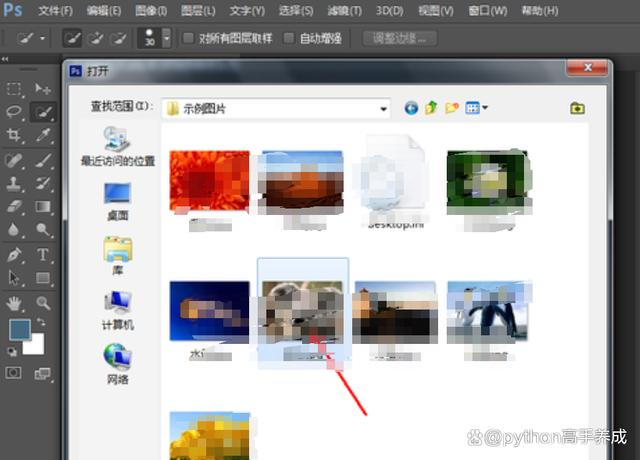This screenshot has width=640, height=460.
Task: Click the blue foreground color swatch
Action: 19,331
